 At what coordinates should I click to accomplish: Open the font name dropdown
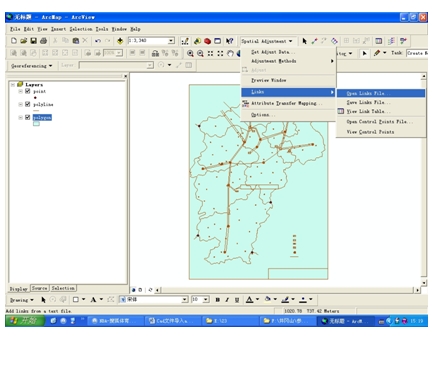[x=185, y=300]
